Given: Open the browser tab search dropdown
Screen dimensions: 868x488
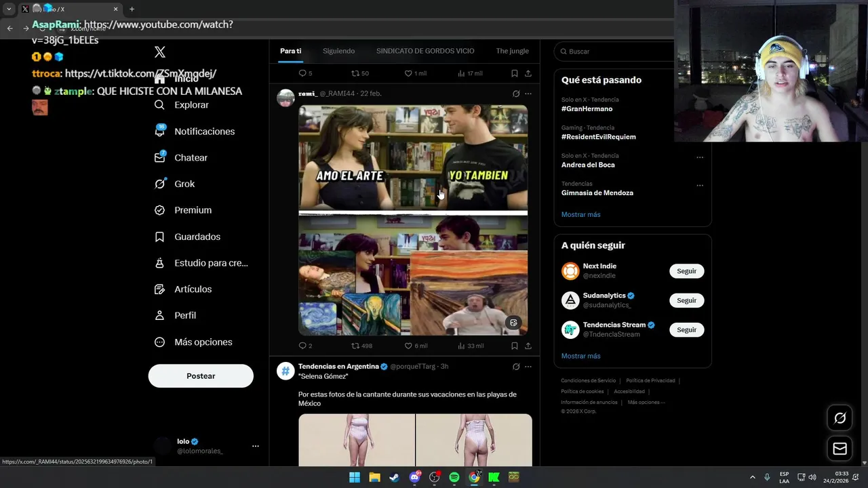Looking at the screenshot, I should click(9, 9).
